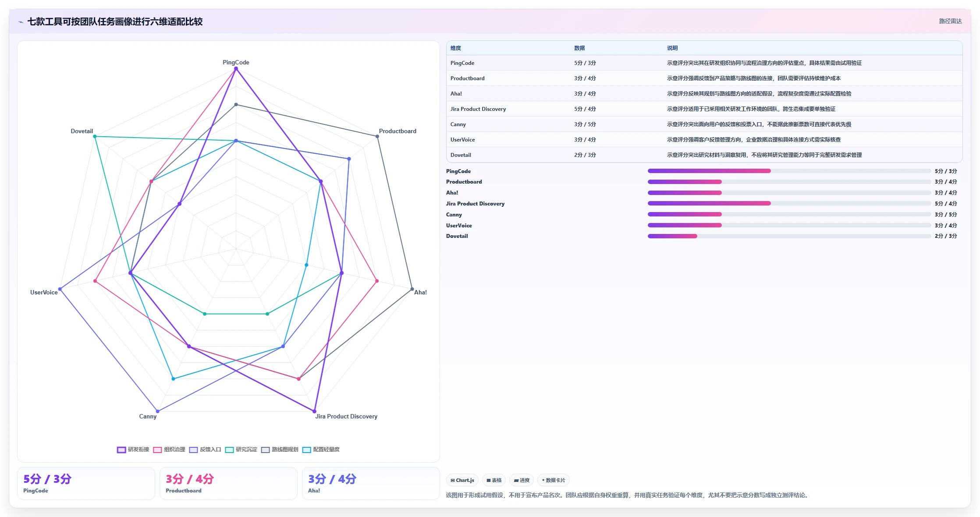
Task: Click the Dovetail axis label on radar
Action: point(82,131)
